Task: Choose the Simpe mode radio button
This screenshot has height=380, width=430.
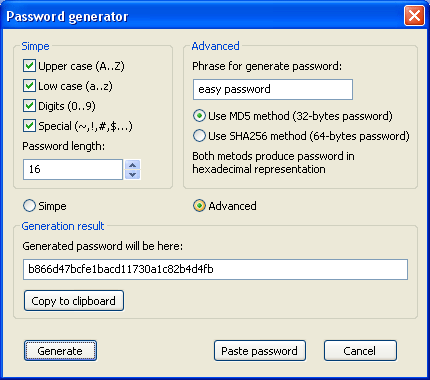Action: point(29,206)
